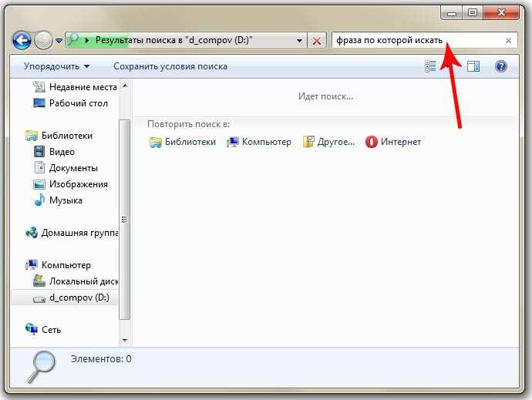The height and width of the screenshot is (400, 532).
Task: Click the Документы page icon
Action: 39,167
